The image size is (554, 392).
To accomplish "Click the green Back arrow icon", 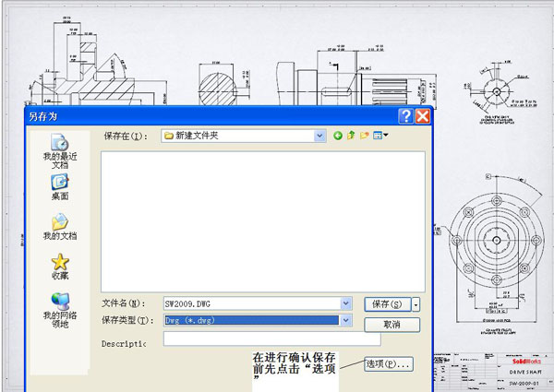I will [x=338, y=136].
